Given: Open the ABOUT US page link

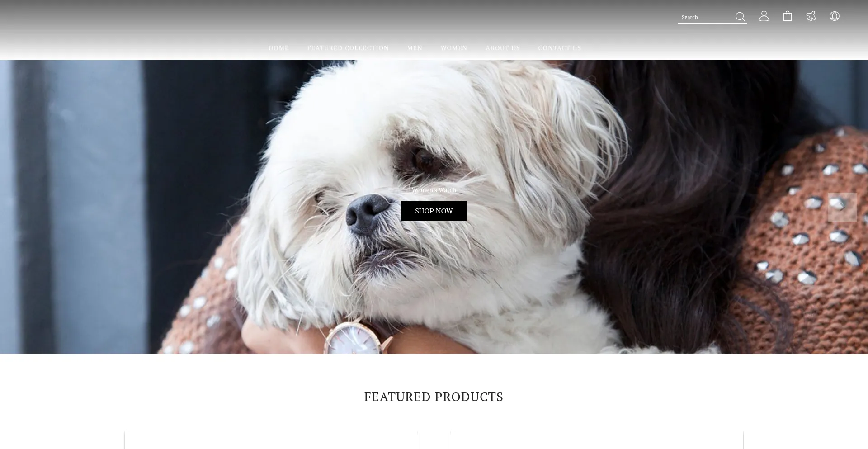Looking at the screenshot, I should tap(503, 48).
